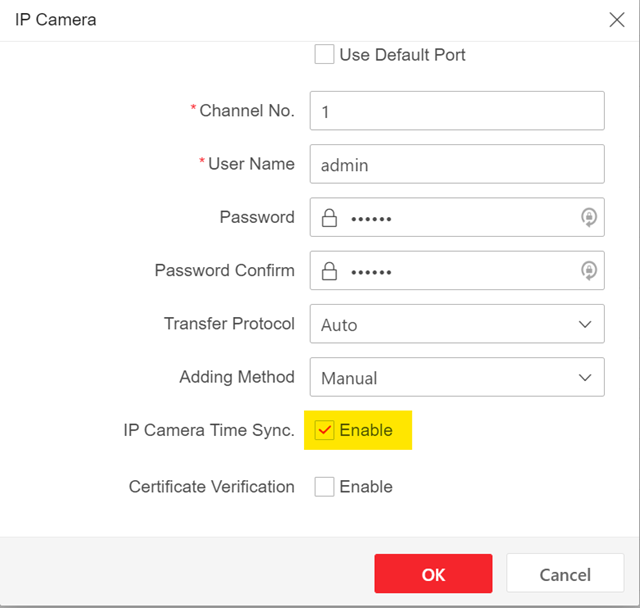
Task: Select the Password text box
Action: coord(460,218)
